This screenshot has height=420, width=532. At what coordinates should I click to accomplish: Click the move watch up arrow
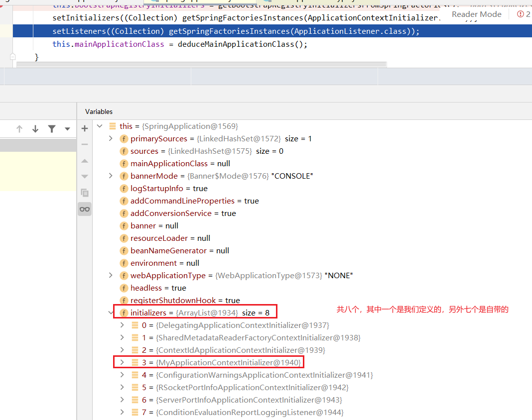[85, 161]
